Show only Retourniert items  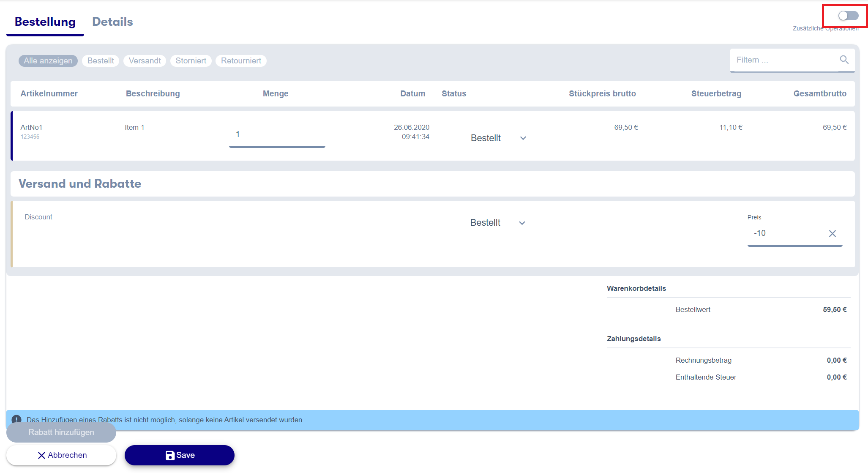tap(241, 61)
